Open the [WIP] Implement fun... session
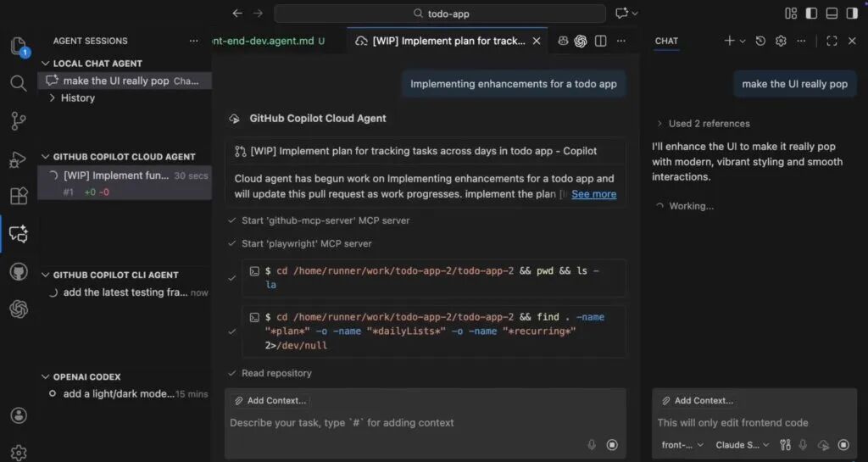The height and width of the screenshot is (462, 868). point(125,183)
